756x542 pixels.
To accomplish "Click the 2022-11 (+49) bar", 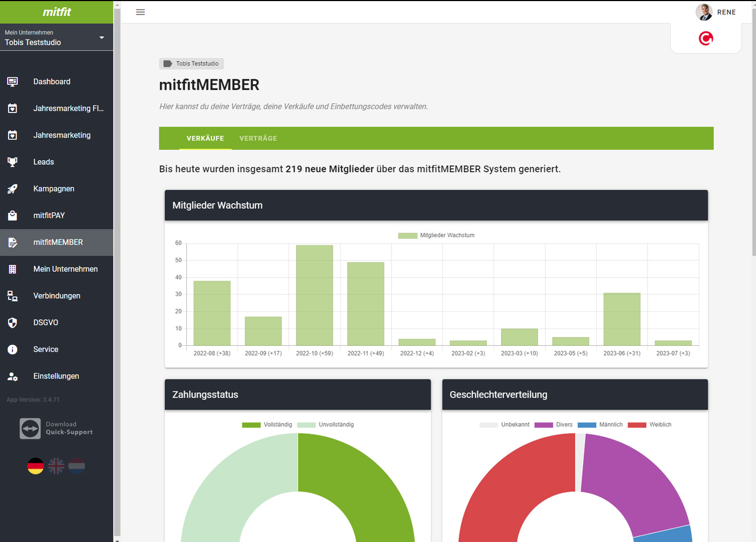I will click(366, 304).
